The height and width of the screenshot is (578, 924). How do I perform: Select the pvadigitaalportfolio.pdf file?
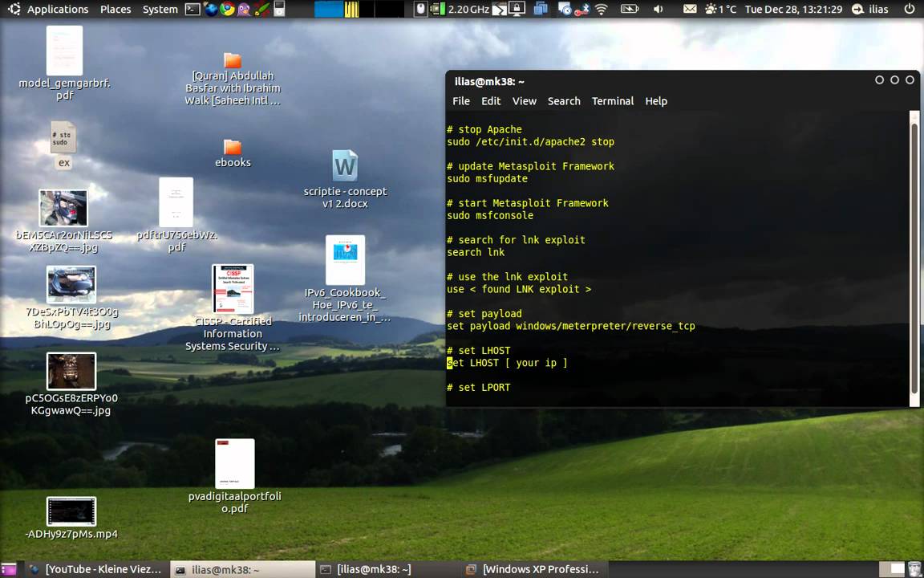(234, 477)
